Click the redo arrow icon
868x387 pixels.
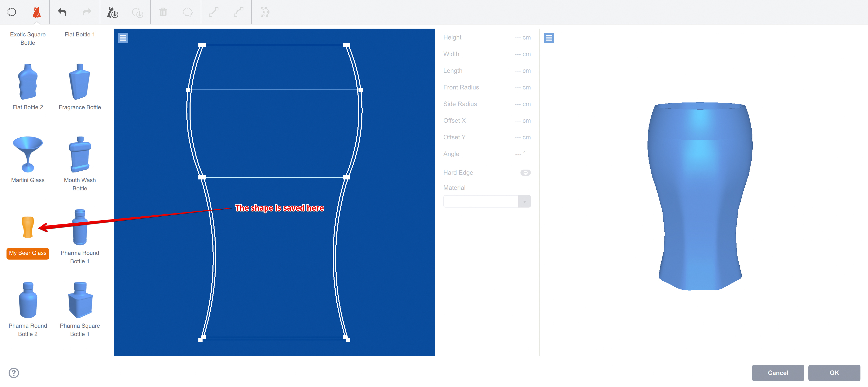click(87, 12)
